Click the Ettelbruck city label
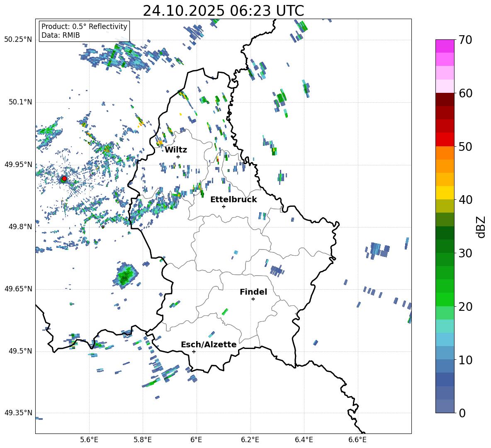Viewport: 491px width, 448px height. pos(233,200)
